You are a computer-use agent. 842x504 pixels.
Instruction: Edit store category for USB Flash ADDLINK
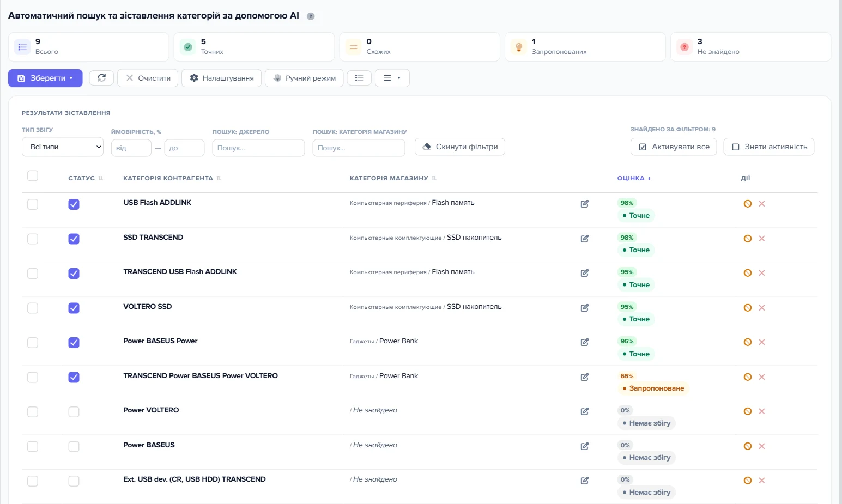click(x=585, y=204)
